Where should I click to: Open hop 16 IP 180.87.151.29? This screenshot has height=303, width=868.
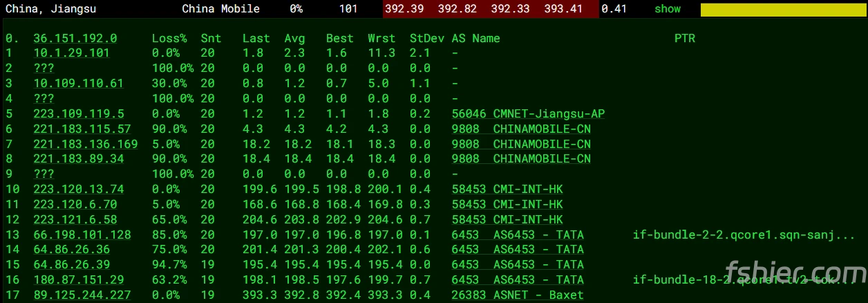pos(79,280)
